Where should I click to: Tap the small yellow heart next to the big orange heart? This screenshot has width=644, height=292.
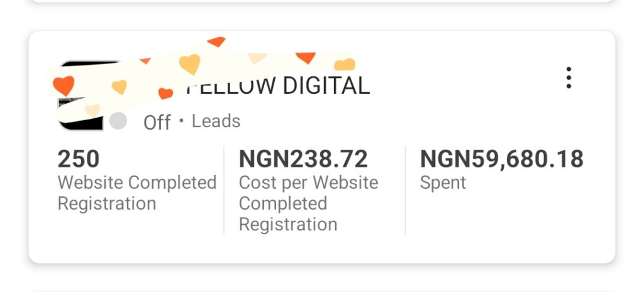pyautogui.click(x=119, y=87)
